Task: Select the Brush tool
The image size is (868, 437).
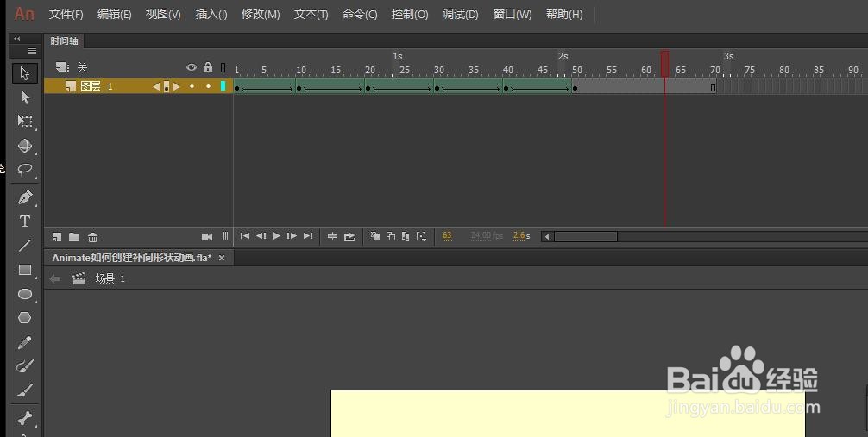Action: 25,390
